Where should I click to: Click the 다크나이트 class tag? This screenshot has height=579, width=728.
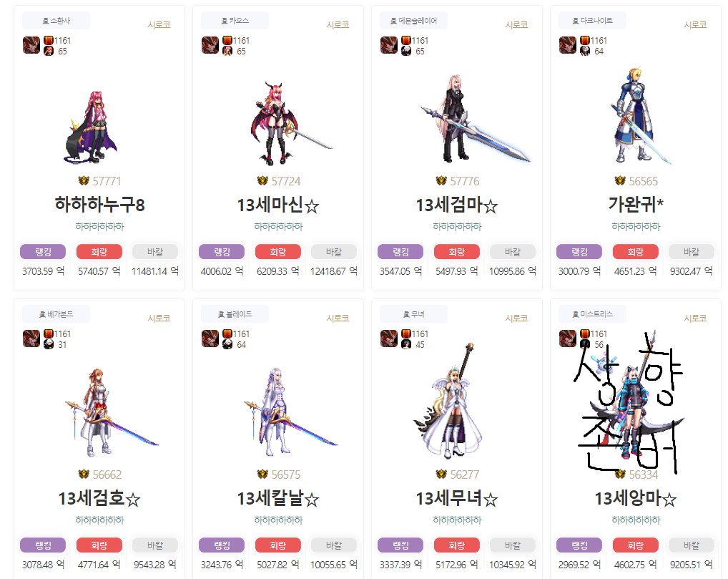coord(592,21)
